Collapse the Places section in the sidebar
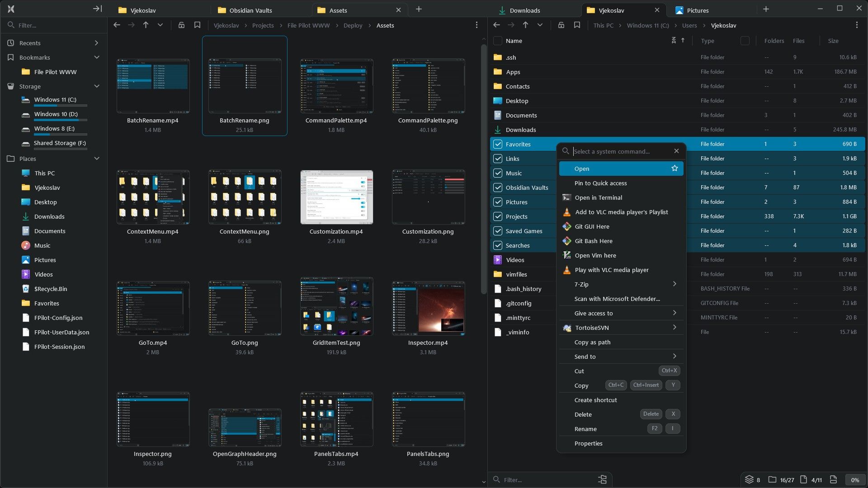The width and height of the screenshot is (868, 488). coord(96,159)
